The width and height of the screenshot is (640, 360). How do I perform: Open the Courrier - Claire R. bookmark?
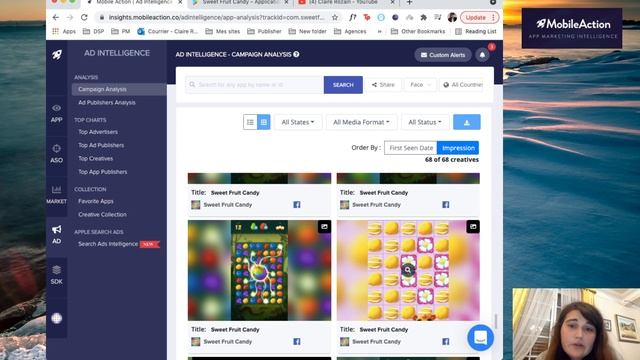coord(168,31)
